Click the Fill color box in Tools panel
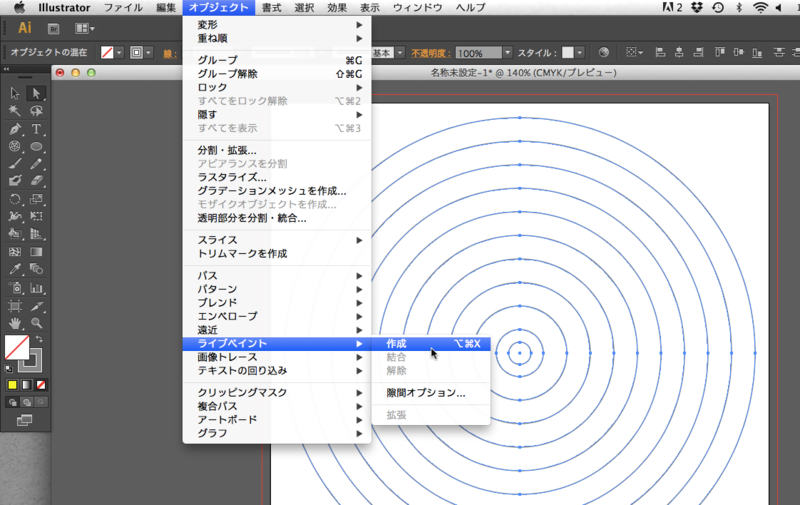800x505 pixels. 17,347
